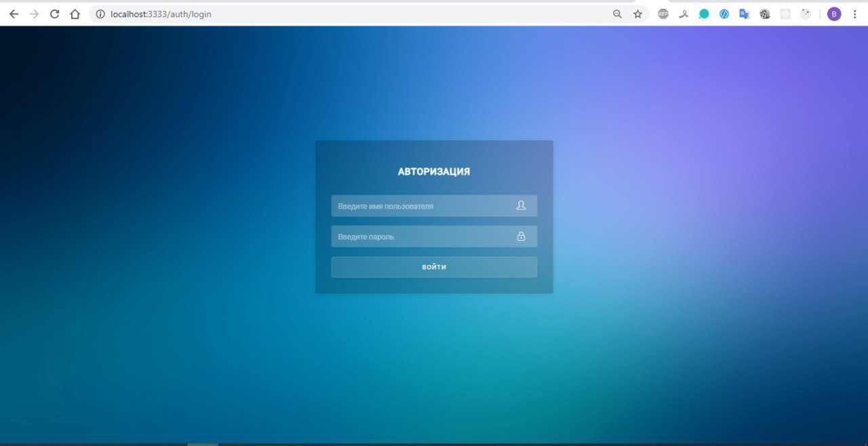Reload the login page
The height and width of the screenshot is (446, 868).
coord(55,14)
